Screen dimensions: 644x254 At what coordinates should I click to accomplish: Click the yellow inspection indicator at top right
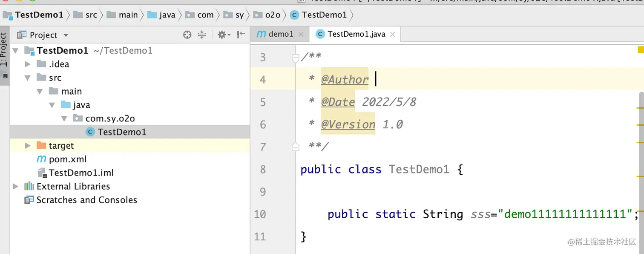click(641, 50)
